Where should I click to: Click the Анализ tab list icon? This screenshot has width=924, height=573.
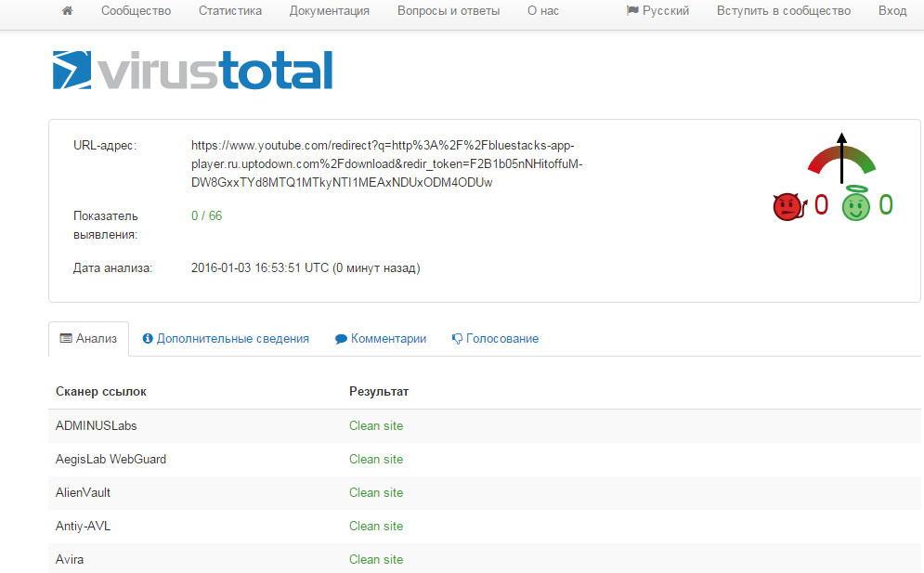66,338
